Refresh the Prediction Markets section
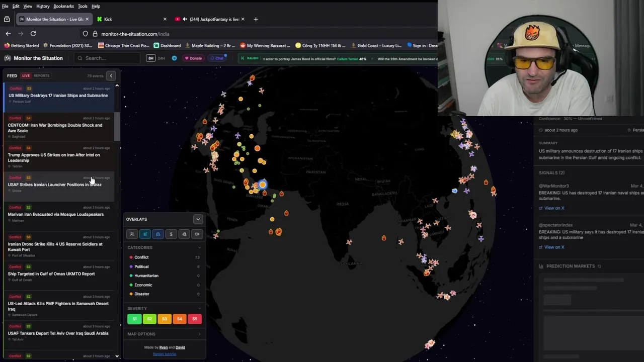The image size is (644, 362). [599, 266]
